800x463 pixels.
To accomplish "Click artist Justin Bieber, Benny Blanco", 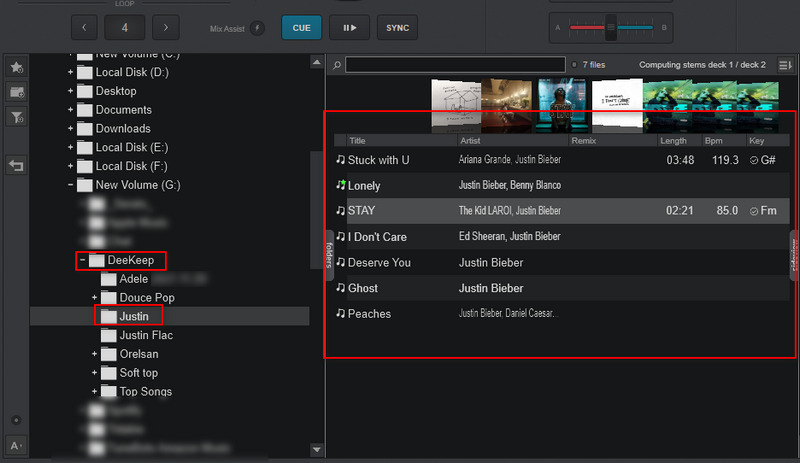I will click(x=510, y=185).
